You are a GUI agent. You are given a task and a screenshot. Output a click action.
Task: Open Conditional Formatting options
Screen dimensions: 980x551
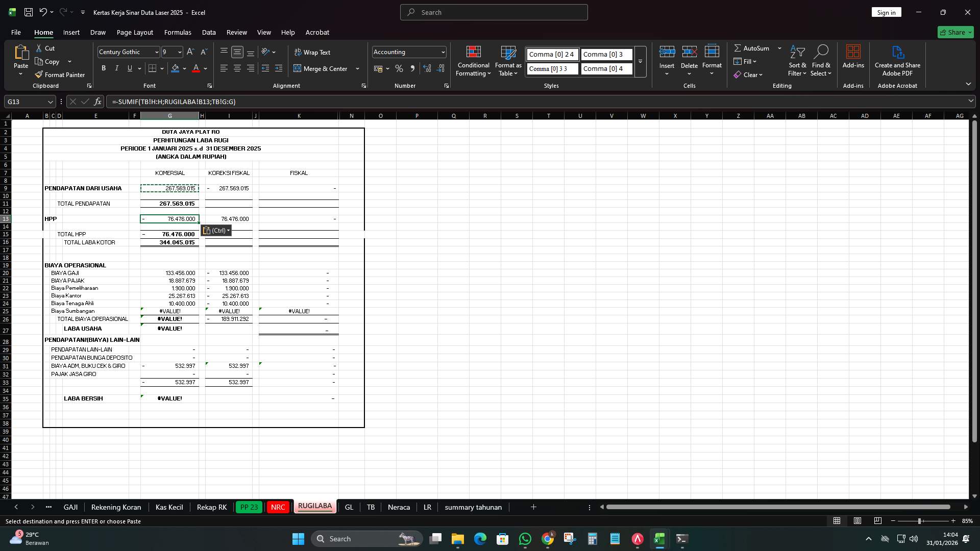[473, 60]
